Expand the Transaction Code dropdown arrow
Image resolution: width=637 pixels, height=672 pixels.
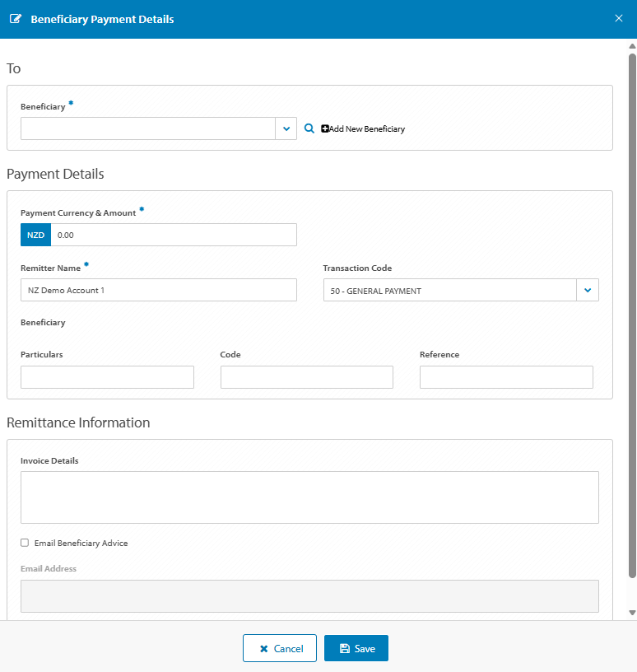(x=588, y=290)
